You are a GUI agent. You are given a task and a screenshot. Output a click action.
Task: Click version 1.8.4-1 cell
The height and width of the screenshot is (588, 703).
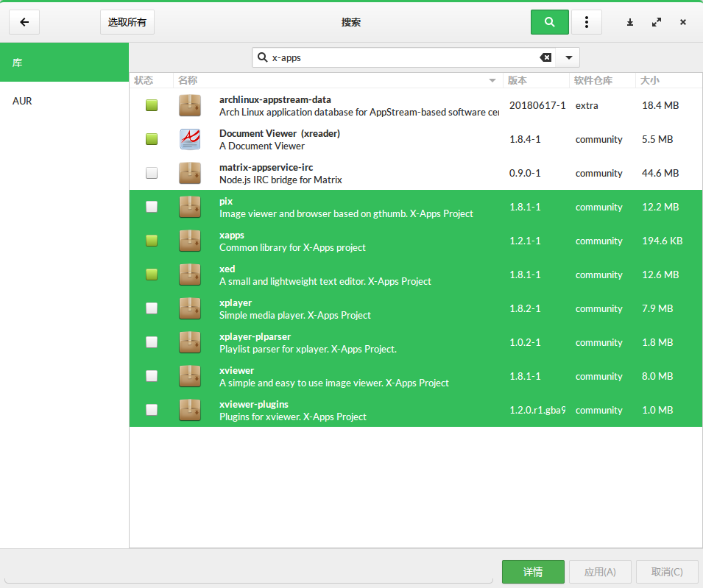pyautogui.click(x=525, y=139)
